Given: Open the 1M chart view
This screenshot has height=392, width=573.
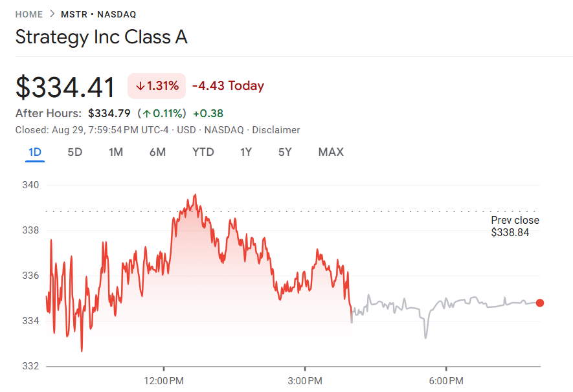Looking at the screenshot, I should point(116,152).
